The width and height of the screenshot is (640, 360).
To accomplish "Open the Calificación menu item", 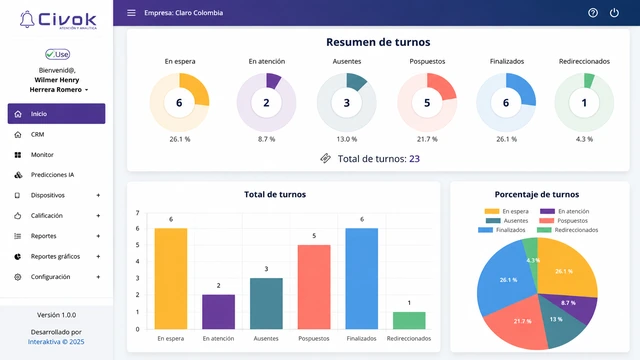I will (56, 216).
